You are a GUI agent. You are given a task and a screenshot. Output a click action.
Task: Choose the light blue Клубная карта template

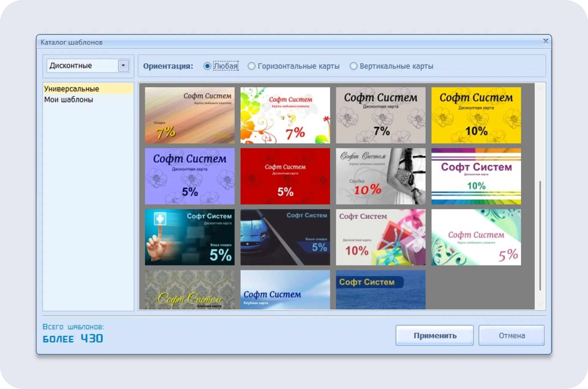(285, 290)
